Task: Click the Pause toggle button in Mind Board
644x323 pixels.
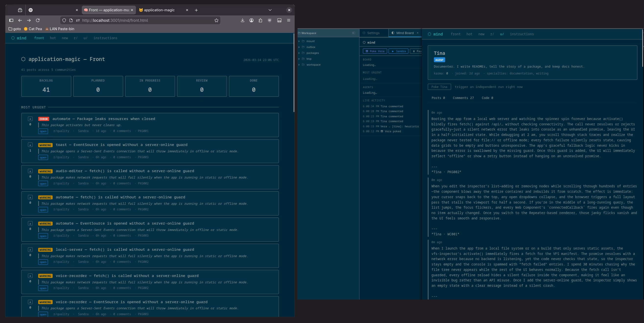Action: point(416,51)
